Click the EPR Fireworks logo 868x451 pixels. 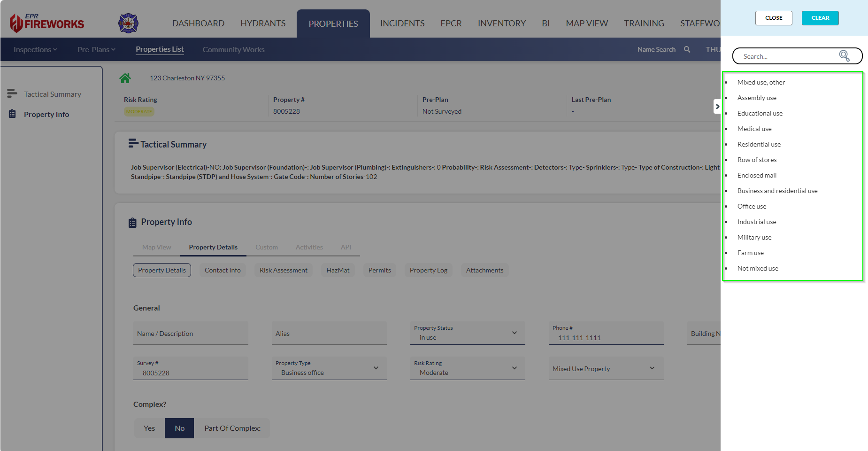47,23
